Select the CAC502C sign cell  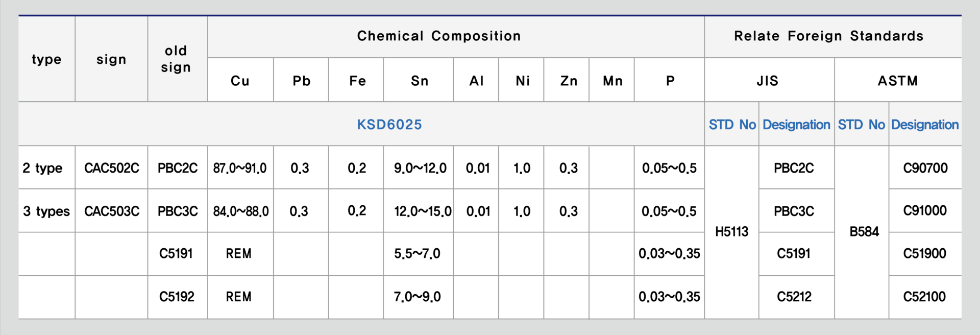click(112, 168)
